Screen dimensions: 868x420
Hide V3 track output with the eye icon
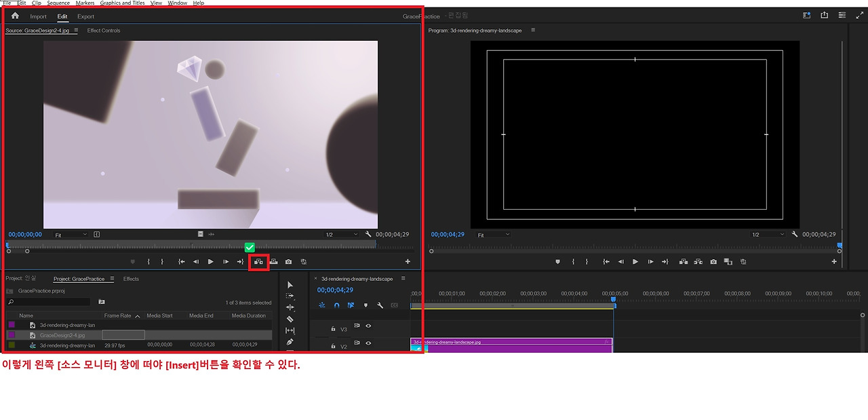tap(368, 326)
